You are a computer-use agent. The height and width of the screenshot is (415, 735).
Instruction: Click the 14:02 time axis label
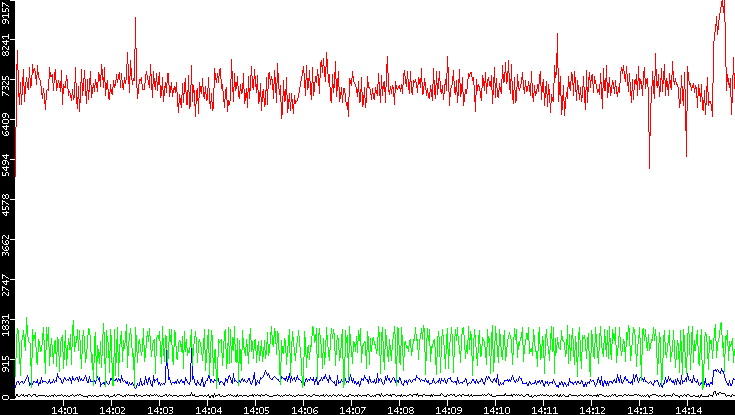coord(112,411)
